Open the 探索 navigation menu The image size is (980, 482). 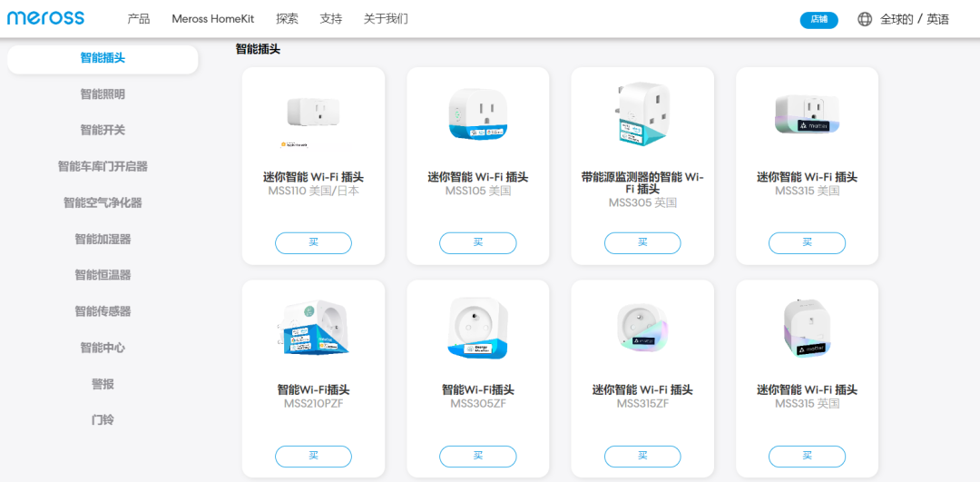287,19
